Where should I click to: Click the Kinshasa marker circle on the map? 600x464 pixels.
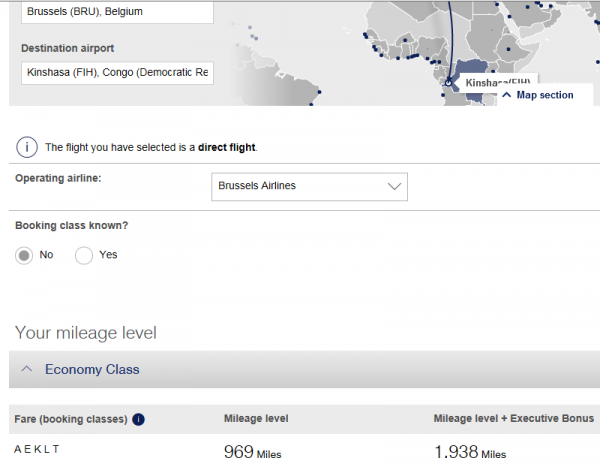(448, 83)
